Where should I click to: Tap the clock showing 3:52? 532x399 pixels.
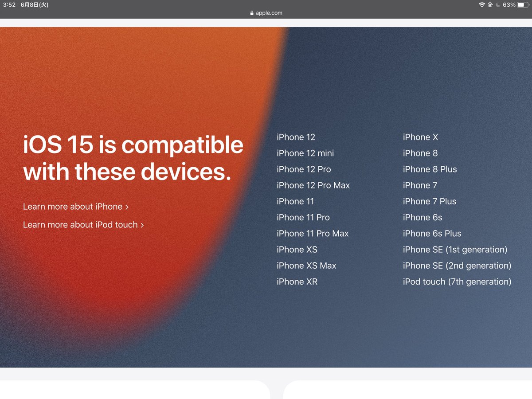coord(9,5)
